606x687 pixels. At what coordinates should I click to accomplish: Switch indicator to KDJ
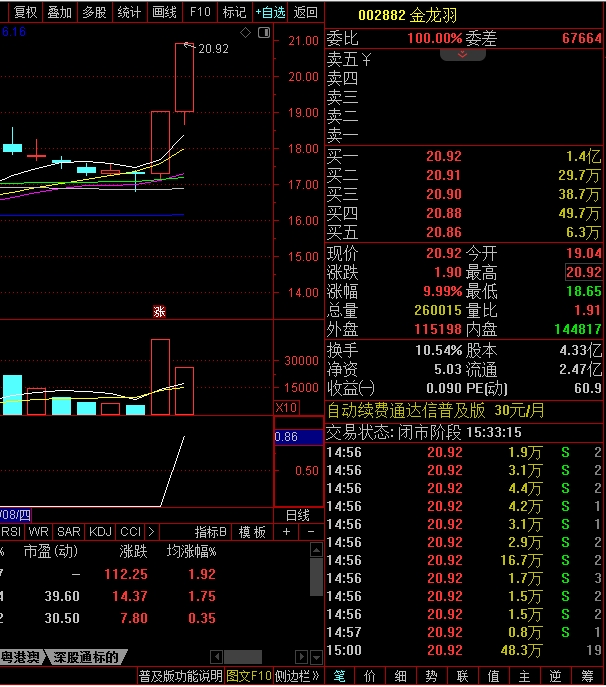[100, 532]
